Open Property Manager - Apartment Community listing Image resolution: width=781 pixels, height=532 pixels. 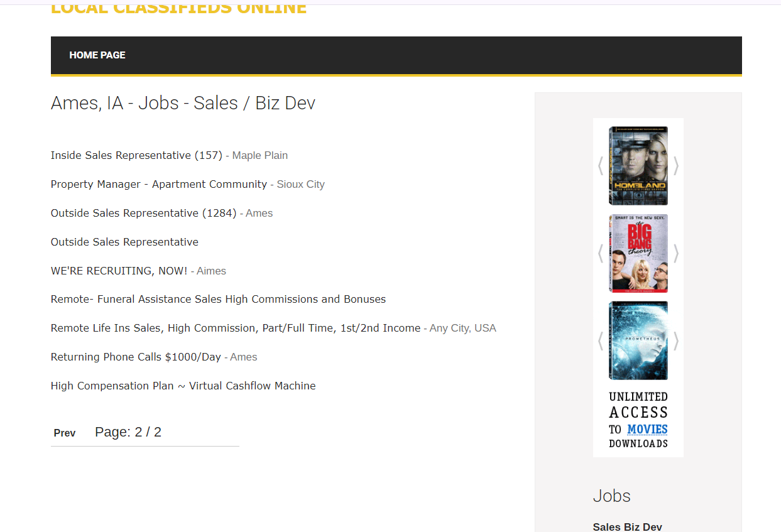tap(159, 184)
